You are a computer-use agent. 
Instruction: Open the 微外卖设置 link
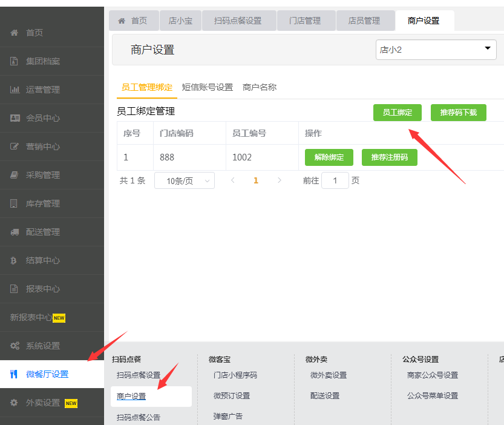(329, 375)
